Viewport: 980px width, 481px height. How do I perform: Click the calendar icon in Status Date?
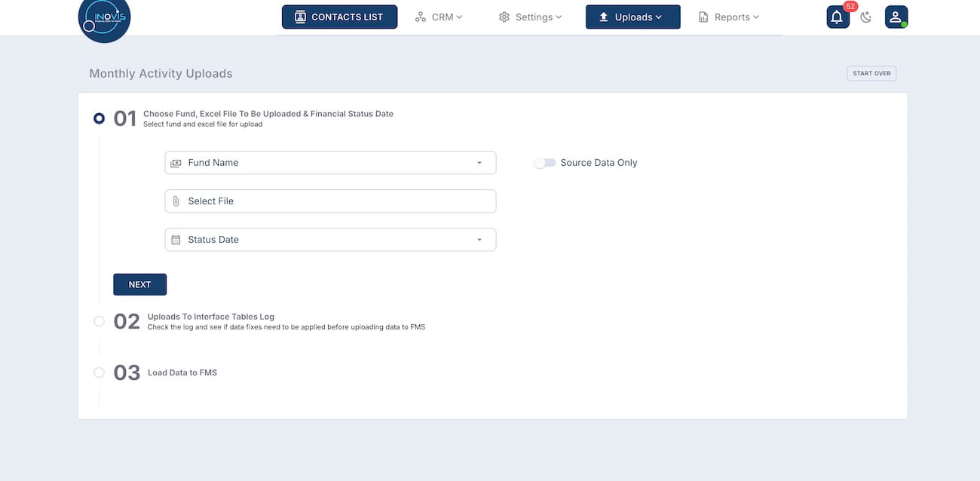pos(176,240)
